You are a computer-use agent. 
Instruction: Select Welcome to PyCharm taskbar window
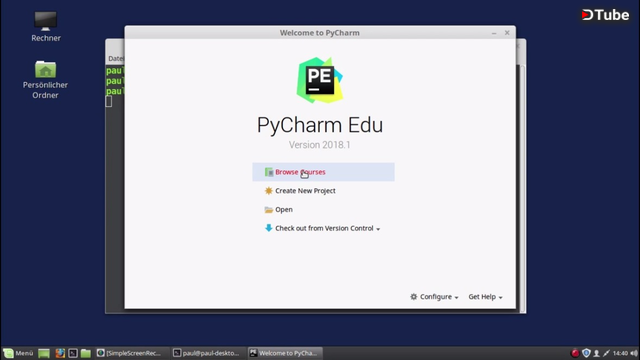285,353
